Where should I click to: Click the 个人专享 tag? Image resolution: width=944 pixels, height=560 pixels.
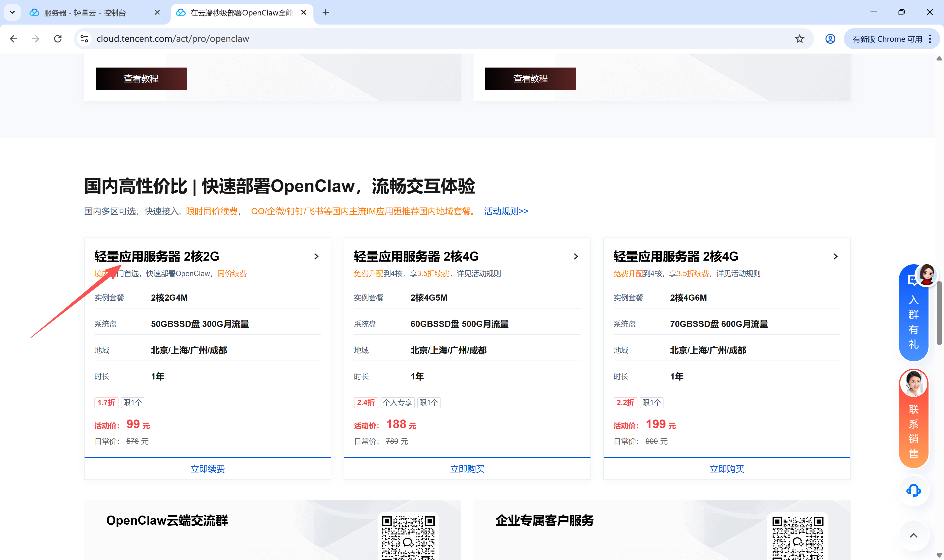click(398, 403)
